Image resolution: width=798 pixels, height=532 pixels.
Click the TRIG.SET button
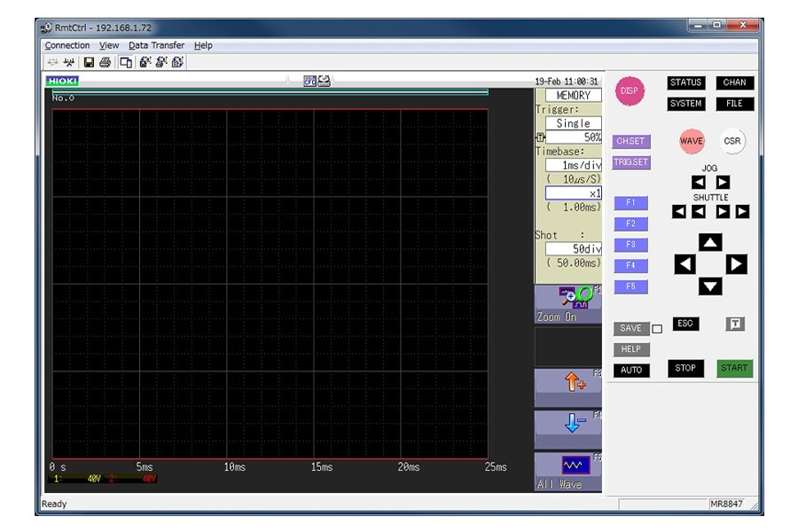[631, 162]
